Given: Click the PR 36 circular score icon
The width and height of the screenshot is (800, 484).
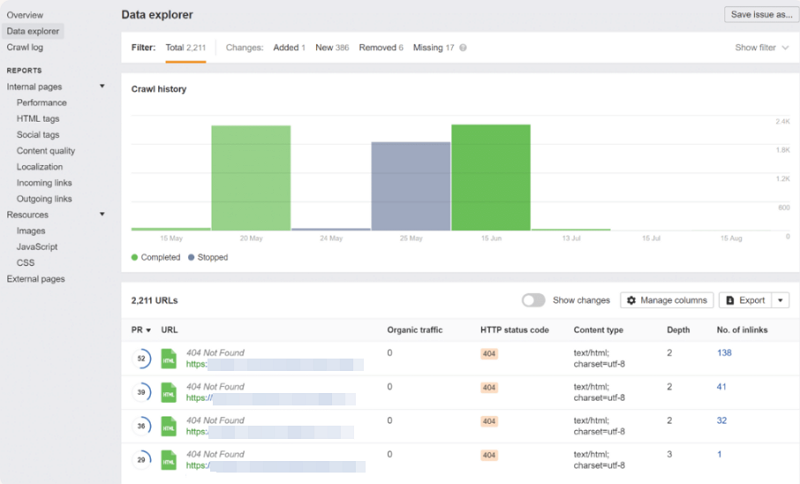Looking at the screenshot, I should [142, 426].
